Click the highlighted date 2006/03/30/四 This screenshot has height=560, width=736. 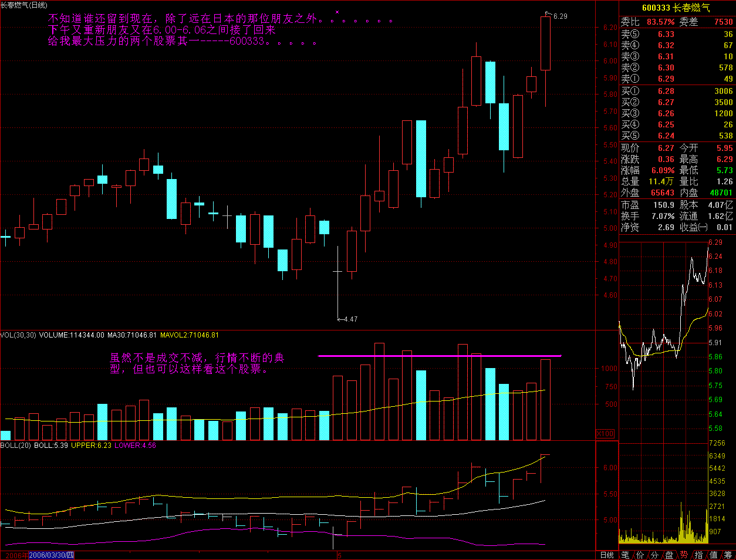pyautogui.click(x=52, y=555)
